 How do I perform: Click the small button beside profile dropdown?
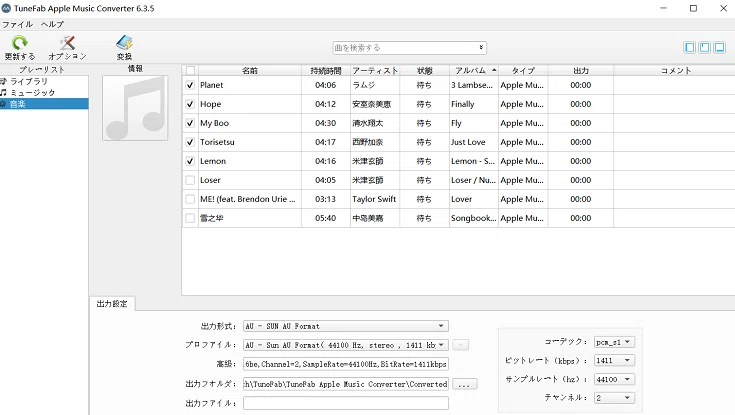click(x=461, y=345)
